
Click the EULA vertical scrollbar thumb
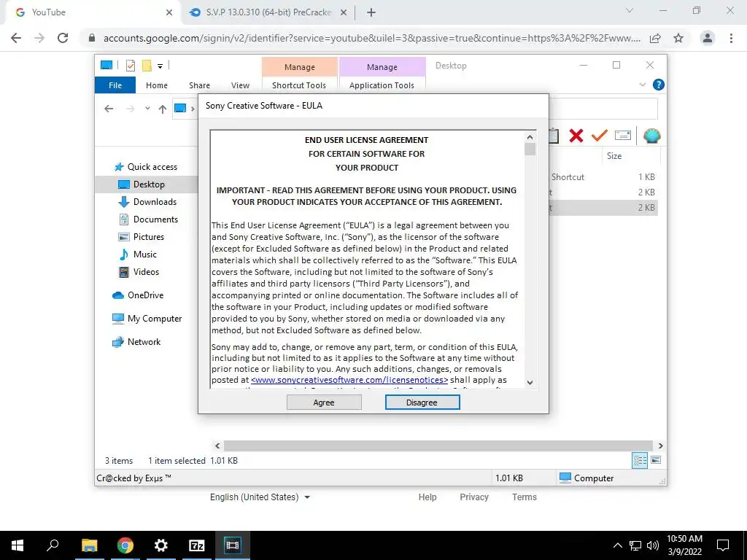(x=530, y=149)
